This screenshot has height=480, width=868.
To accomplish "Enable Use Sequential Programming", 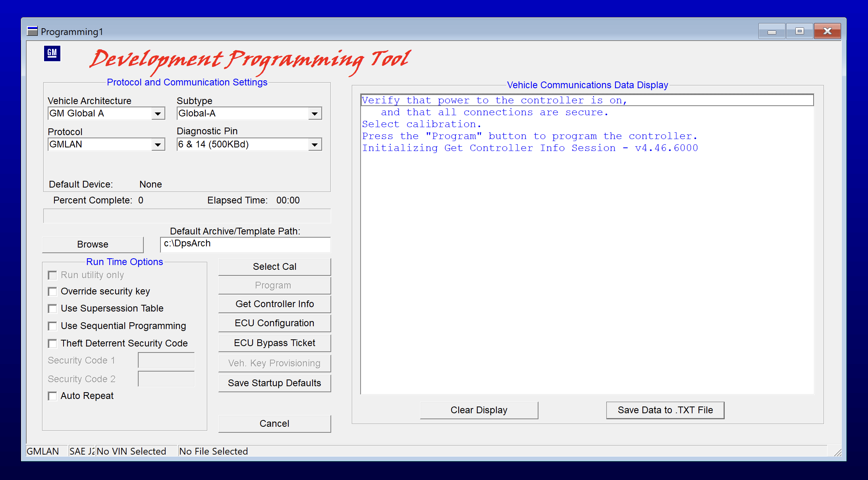I will tap(52, 326).
